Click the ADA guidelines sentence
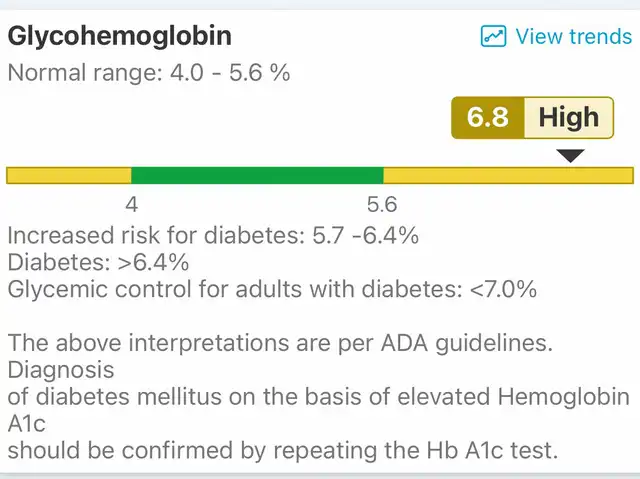This screenshot has width=640, height=479. point(280,343)
